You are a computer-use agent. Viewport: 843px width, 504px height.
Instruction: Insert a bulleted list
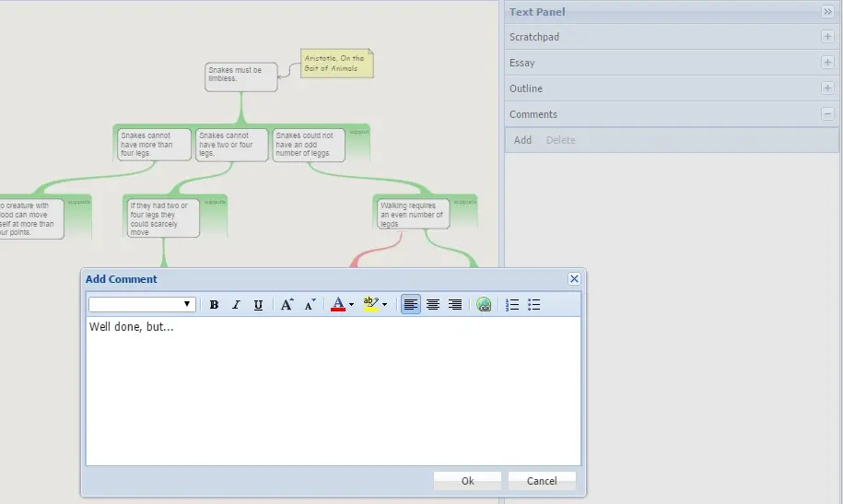coord(534,305)
